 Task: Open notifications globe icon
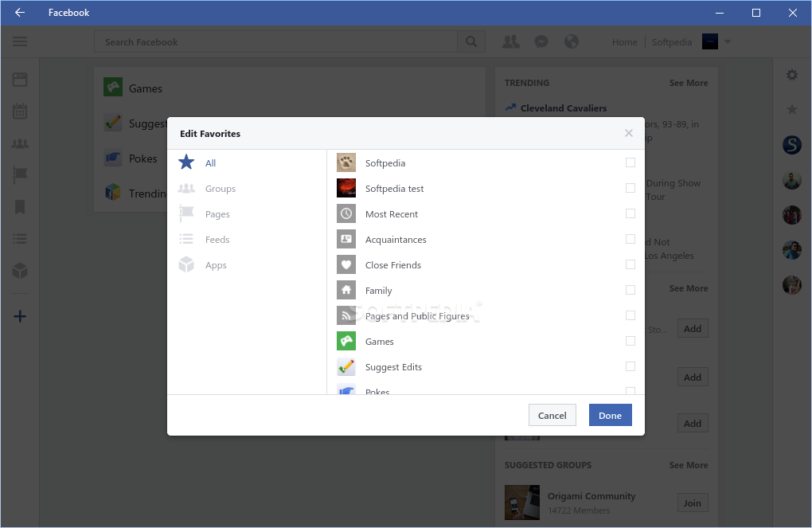click(x=572, y=41)
